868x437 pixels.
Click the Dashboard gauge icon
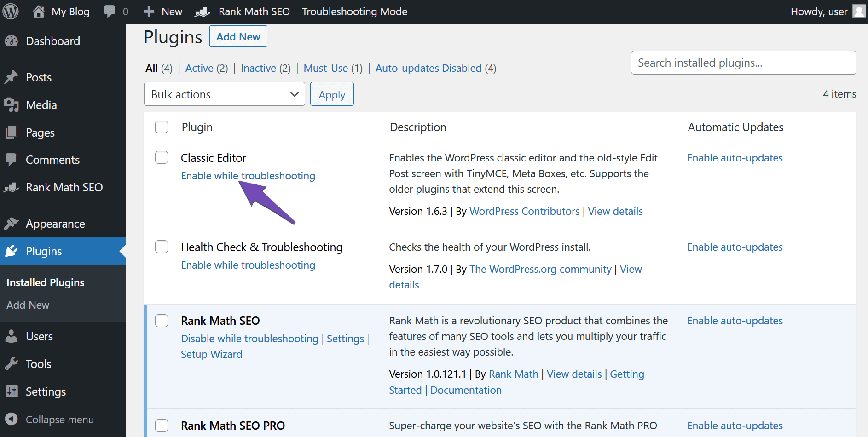[x=12, y=41]
